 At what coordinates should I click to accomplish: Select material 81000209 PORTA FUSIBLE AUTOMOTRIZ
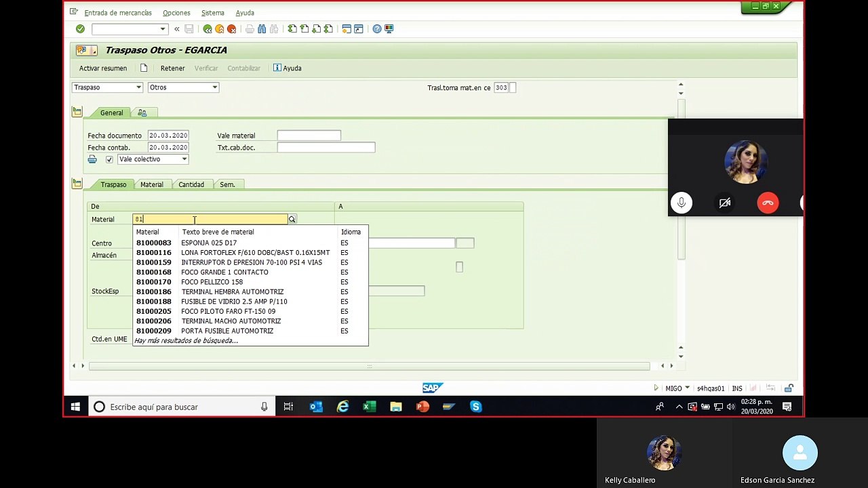coord(250,331)
